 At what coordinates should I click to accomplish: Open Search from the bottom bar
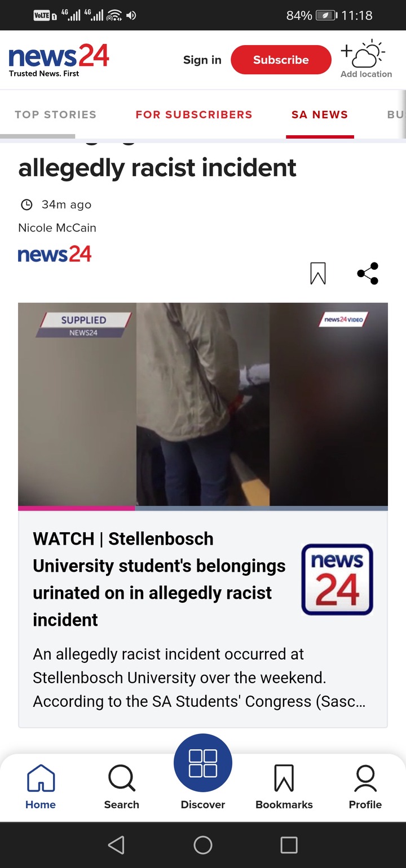click(121, 787)
